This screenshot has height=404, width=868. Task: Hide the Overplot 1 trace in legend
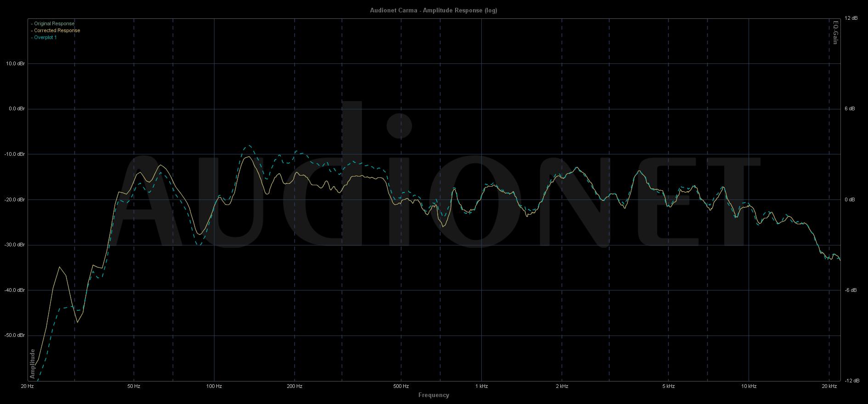(45, 37)
